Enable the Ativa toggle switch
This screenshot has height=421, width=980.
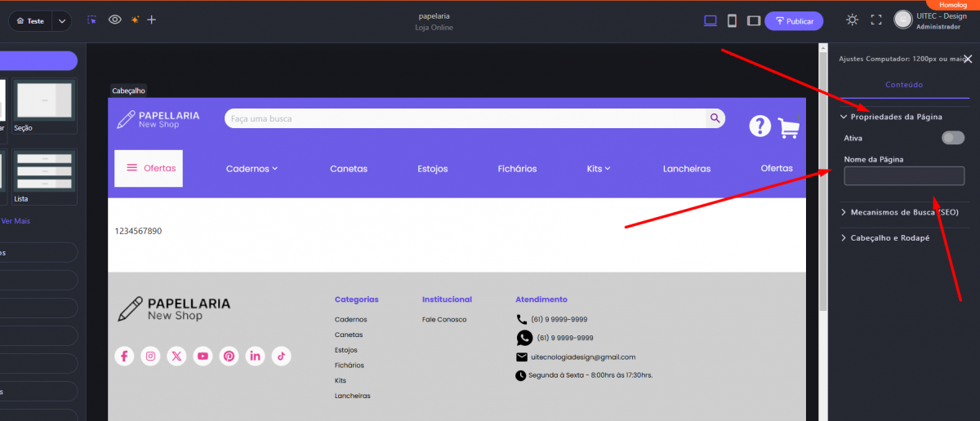[x=952, y=138]
